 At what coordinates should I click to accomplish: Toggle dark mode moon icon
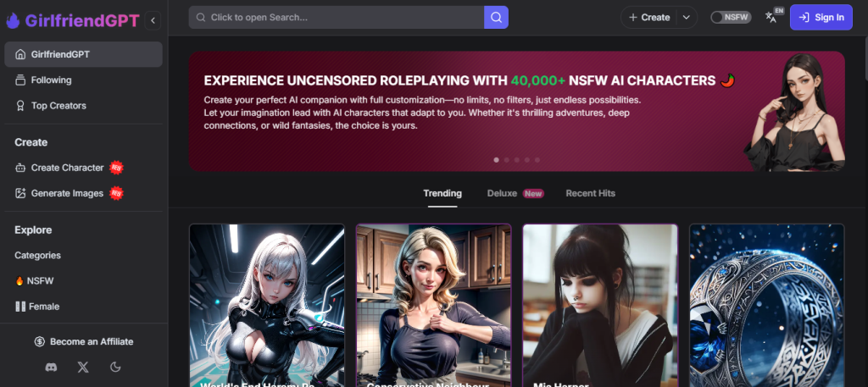115,367
